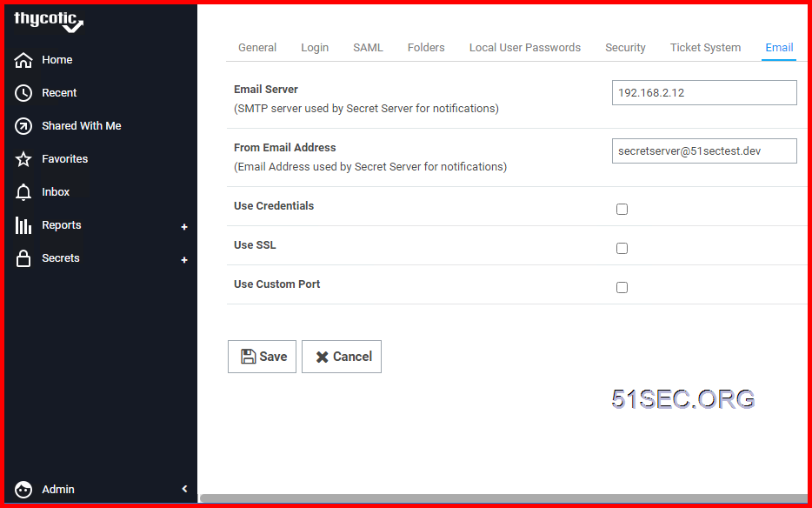Click the Secrets padlock icon
Screen dimensions: 812x508
(x=23, y=258)
